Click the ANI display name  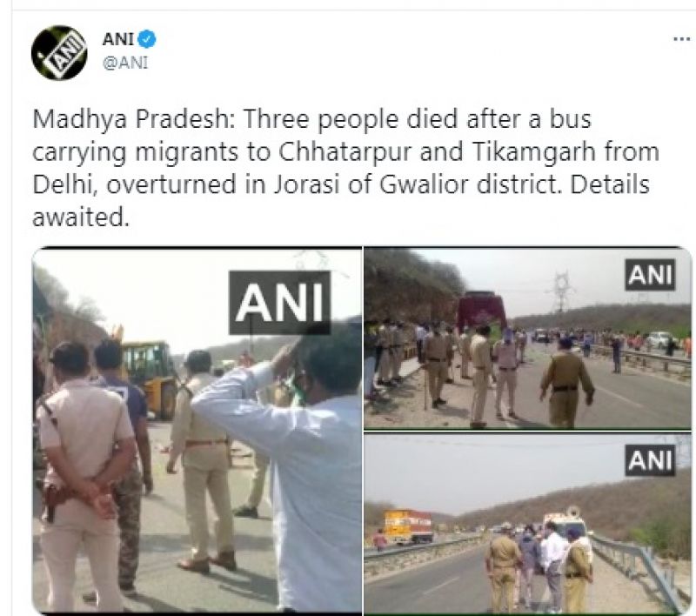click(118, 39)
